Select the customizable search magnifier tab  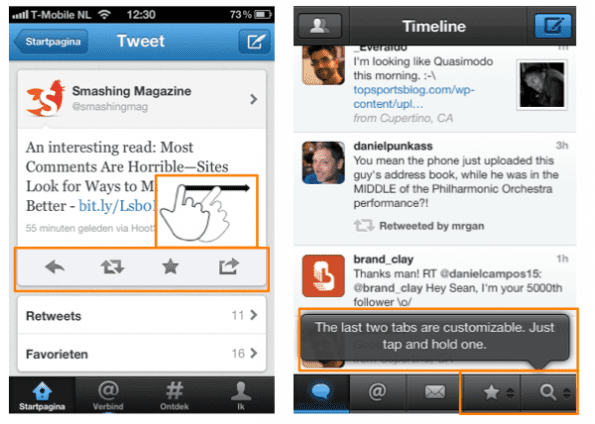pyautogui.click(x=549, y=392)
